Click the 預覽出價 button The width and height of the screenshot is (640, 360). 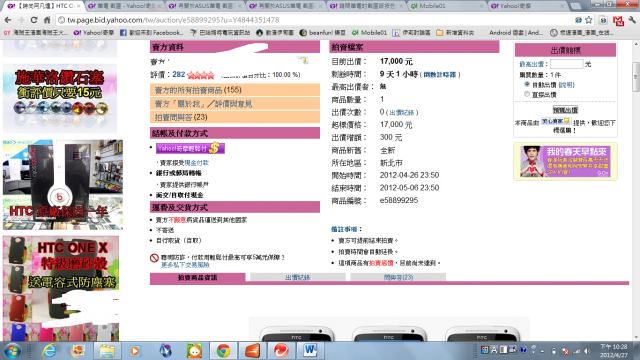[565, 110]
